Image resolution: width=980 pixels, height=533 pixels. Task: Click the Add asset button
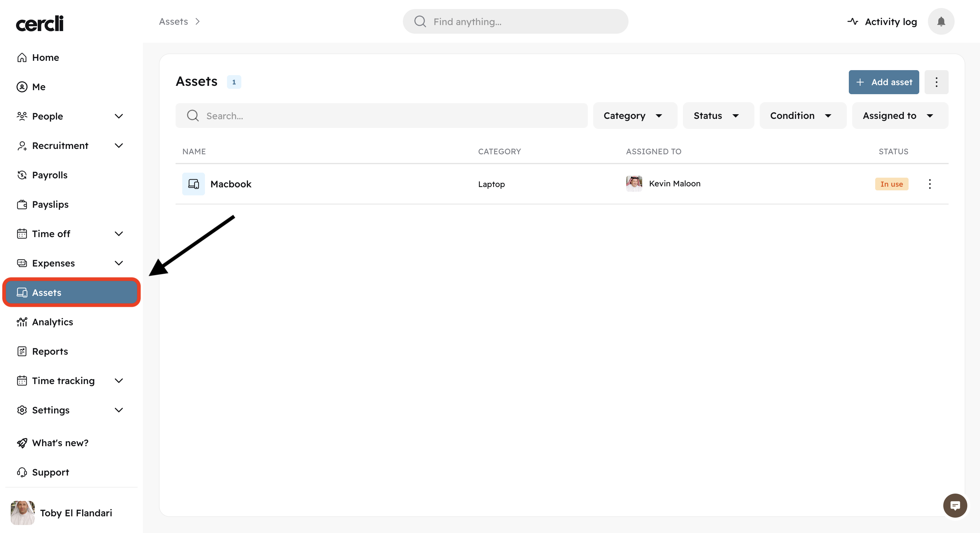point(884,82)
